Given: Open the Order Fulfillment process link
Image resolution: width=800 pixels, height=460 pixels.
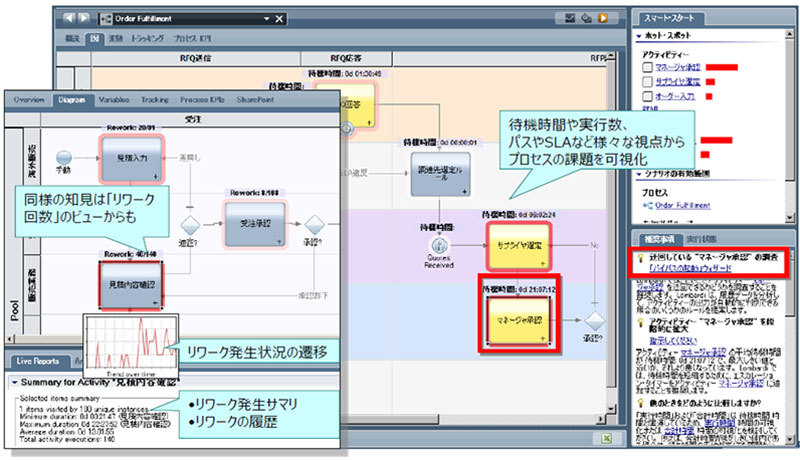Looking at the screenshot, I should pos(683,205).
